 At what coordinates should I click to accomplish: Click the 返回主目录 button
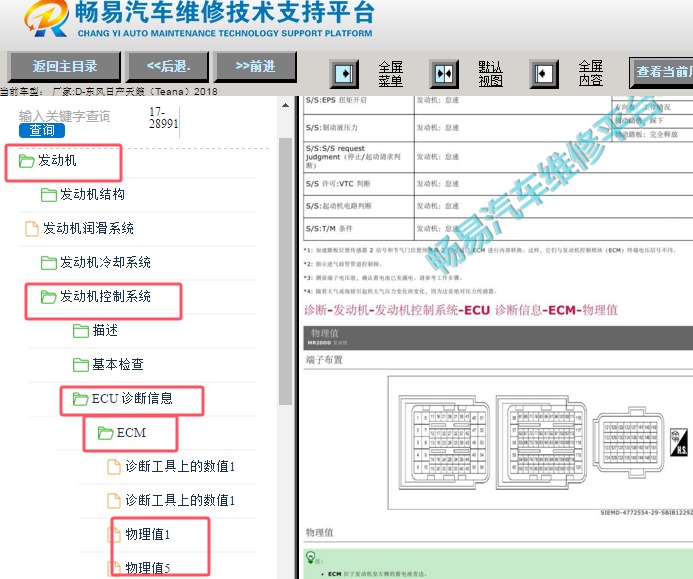coord(65,66)
